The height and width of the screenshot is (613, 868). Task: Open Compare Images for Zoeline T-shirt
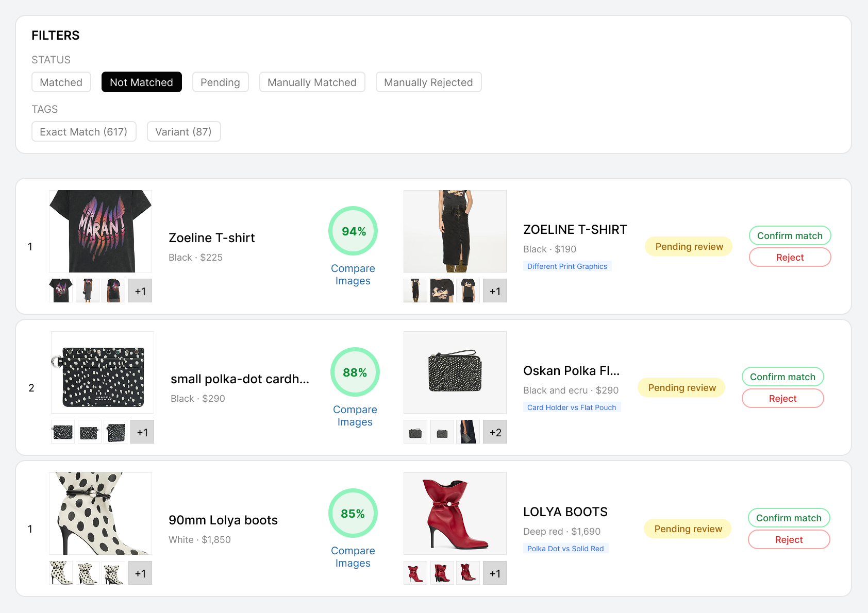click(x=353, y=275)
